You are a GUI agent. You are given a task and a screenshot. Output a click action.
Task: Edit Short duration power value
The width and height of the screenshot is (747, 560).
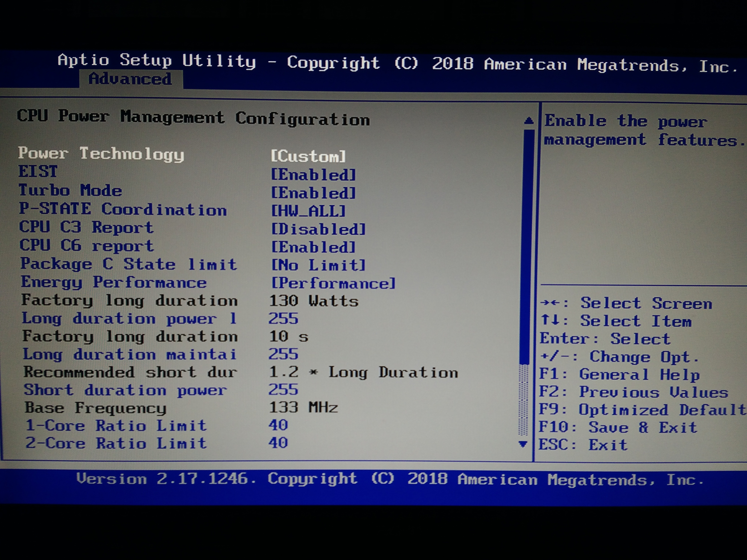coord(283,390)
